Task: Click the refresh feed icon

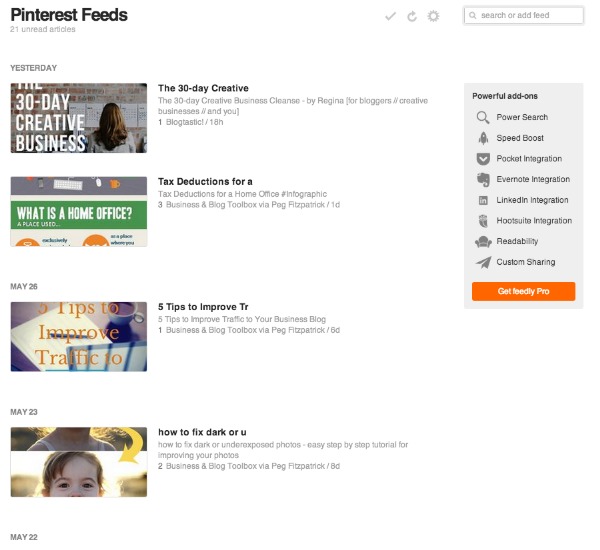Action: coord(412,16)
